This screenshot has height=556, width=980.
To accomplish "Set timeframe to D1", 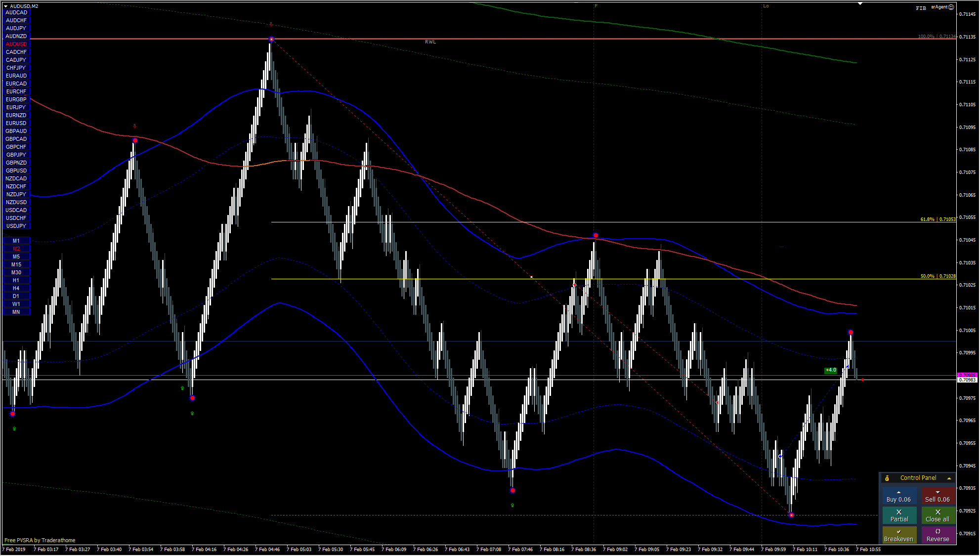I will 16,296.
